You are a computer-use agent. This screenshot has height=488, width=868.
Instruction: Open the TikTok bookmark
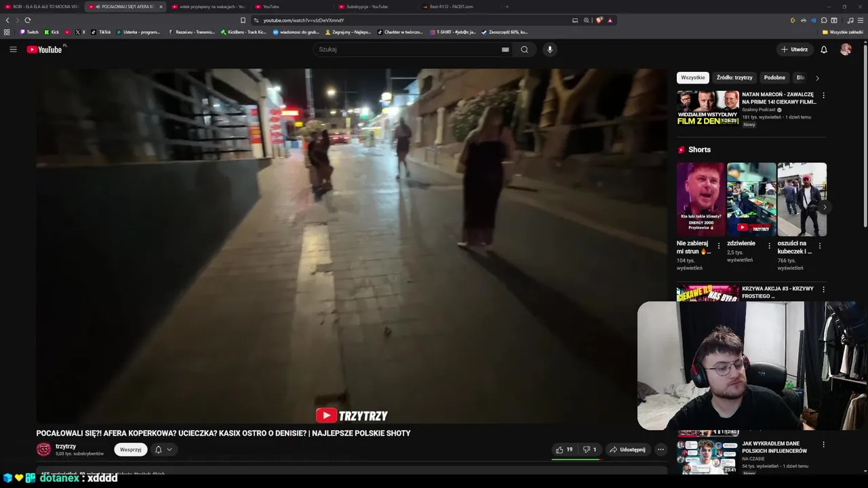click(x=102, y=32)
